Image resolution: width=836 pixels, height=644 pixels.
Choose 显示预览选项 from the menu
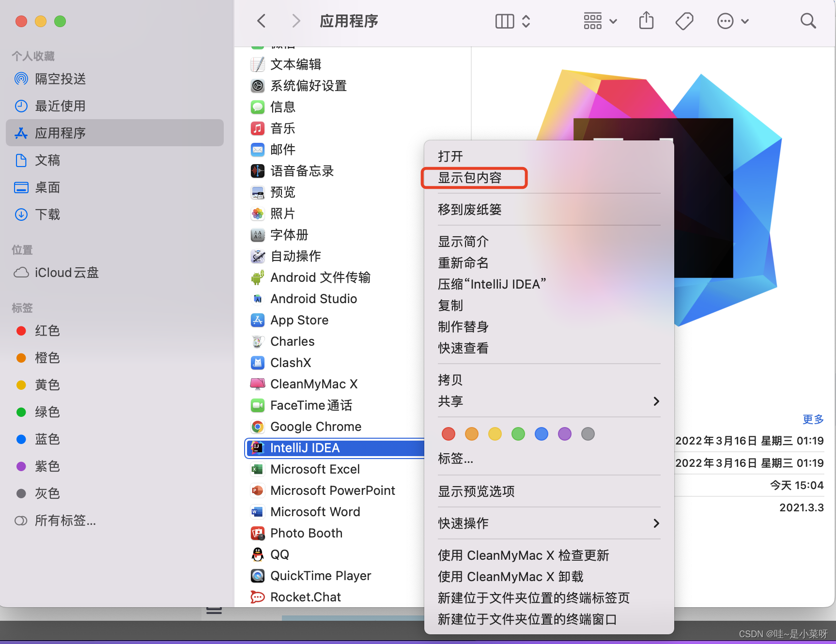pyautogui.click(x=549, y=491)
